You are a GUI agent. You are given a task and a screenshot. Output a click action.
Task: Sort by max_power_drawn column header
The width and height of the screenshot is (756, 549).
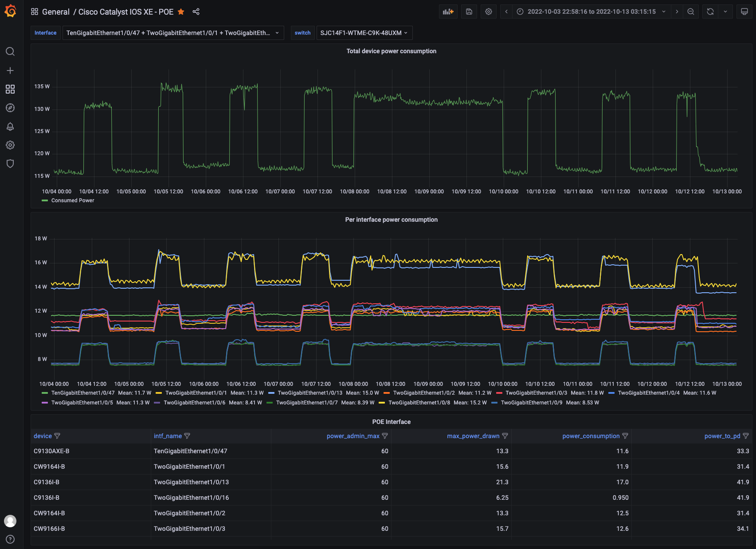point(473,436)
